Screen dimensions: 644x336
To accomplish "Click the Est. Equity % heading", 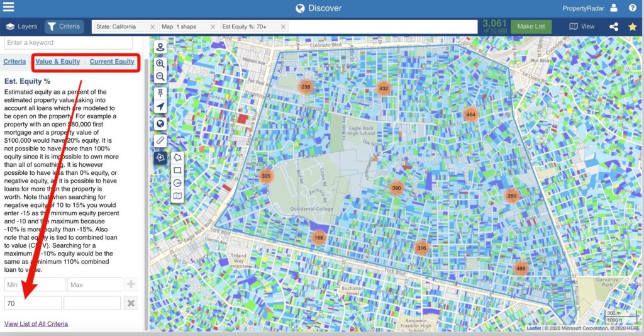I will pos(27,81).
